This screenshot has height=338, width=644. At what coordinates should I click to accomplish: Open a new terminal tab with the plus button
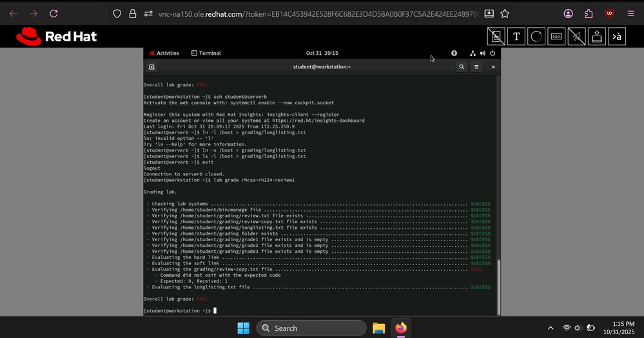(x=151, y=66)
